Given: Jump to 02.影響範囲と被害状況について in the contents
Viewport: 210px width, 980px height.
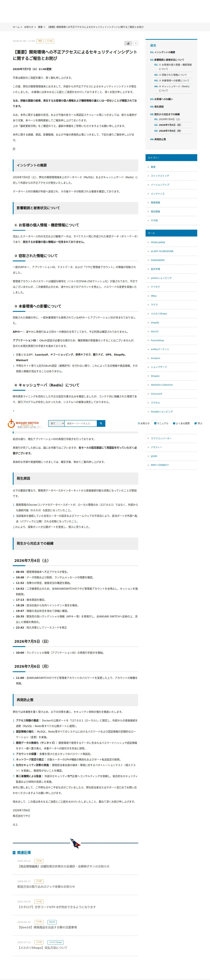Looking at the screenshot, I should tap(167, 60).
